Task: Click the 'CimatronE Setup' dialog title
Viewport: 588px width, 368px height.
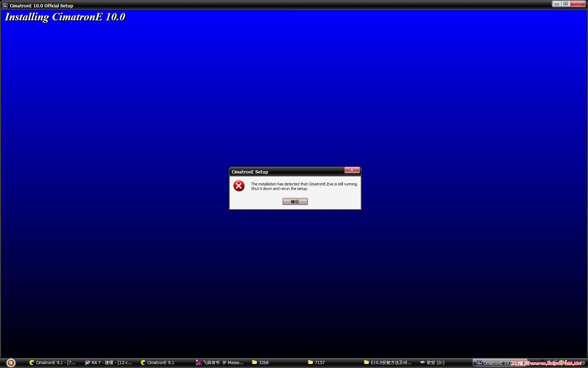Action: [x=250, y=172]
